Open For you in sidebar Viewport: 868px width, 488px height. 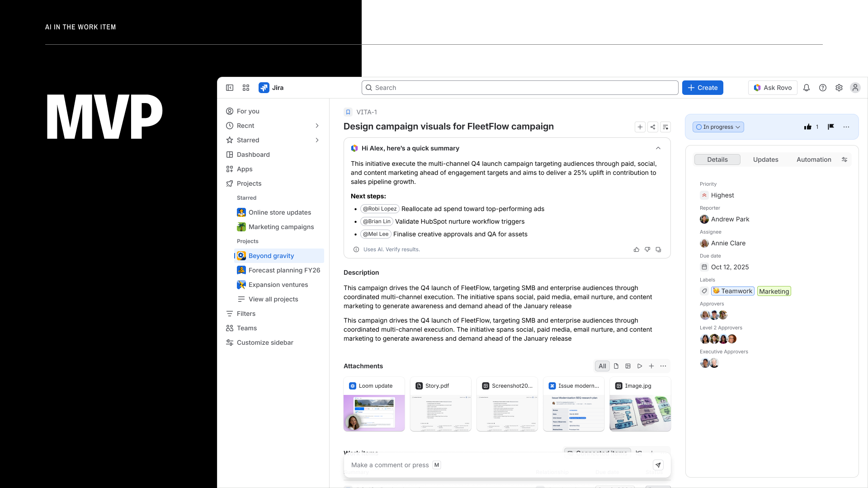pos(274,111)
